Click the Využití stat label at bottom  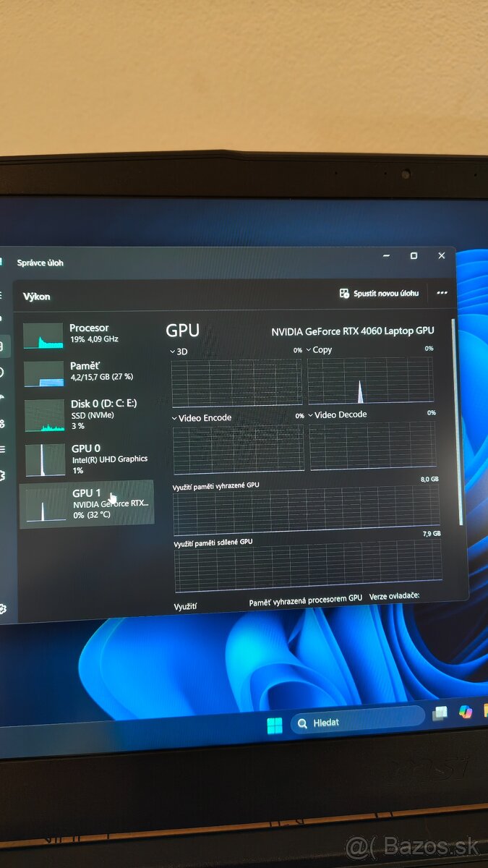pos(186,606)
